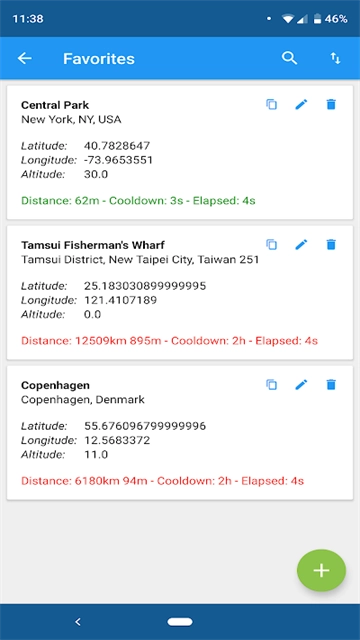This screenshot has width=360, height=640.
Task: Edit the Copenhagen entry
Action: coord(301,384)
